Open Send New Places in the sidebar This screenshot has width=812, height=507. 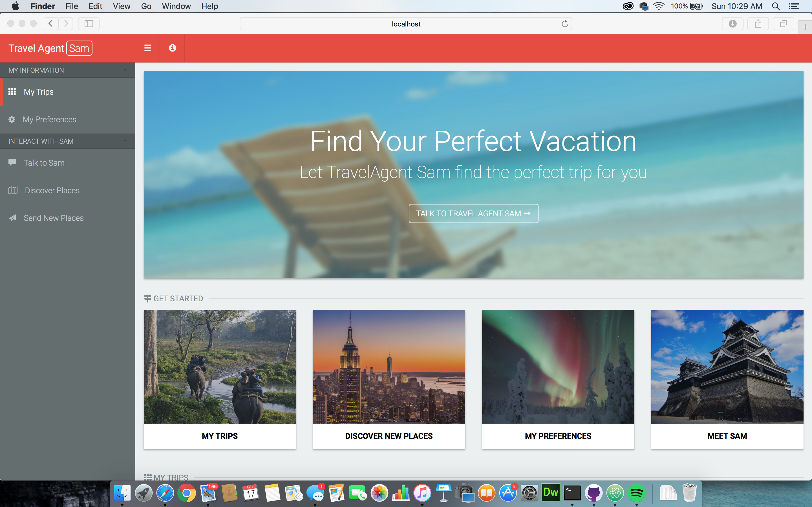(53, 218)
